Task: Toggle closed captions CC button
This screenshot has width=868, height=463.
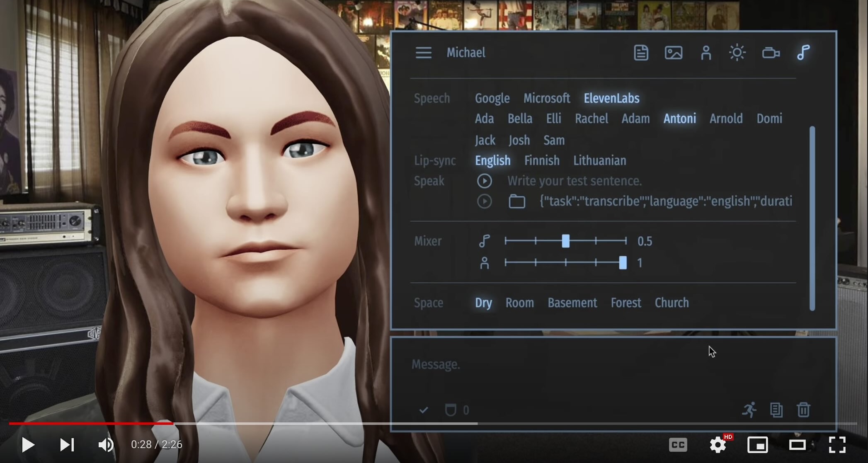Action: 678,445
